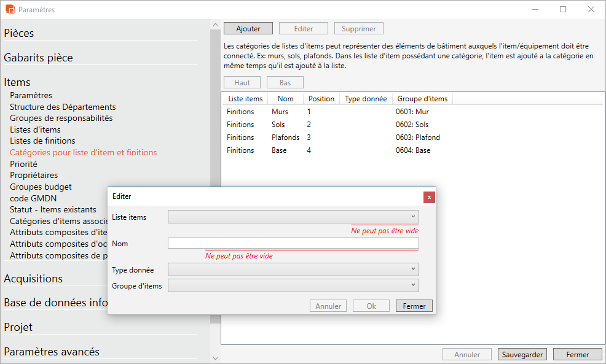Viewport: 606px width, 364px height.
Task: Open the Gabarits pièce section
Action: coord(38,58)
